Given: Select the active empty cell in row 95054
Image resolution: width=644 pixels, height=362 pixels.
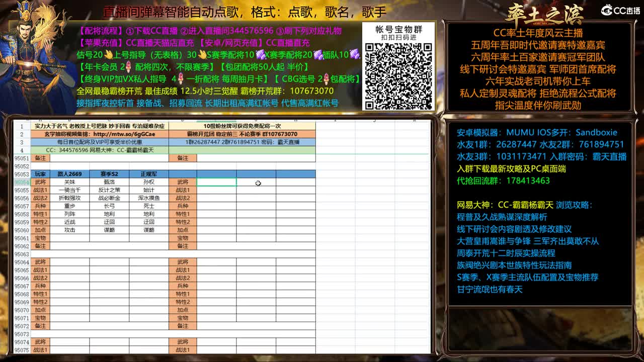Looking at the screenshot, I should [216, 182].
